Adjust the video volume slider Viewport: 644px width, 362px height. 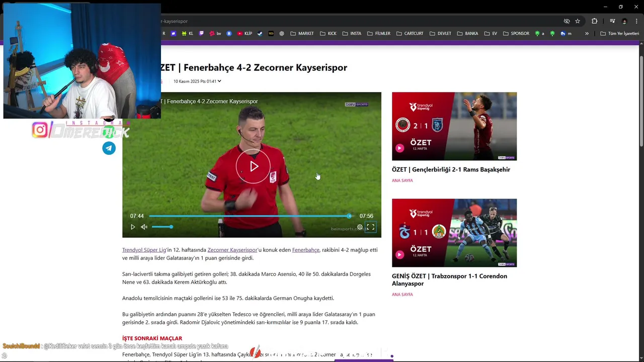pyautogui.click(x=162, y=227)
